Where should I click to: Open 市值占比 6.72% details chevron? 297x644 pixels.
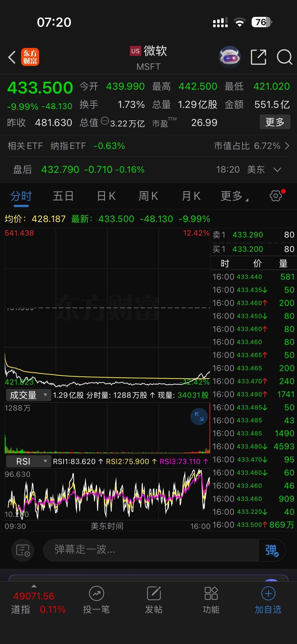click(287, 146)
